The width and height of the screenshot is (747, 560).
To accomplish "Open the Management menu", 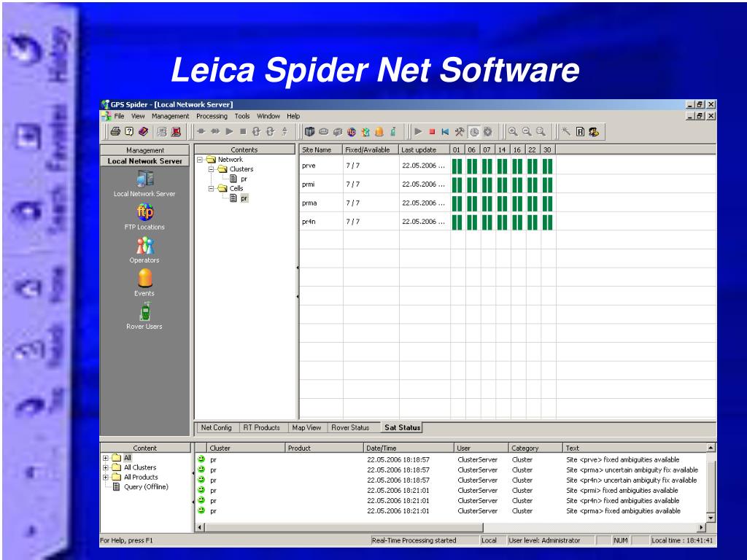I will [171, 116].
